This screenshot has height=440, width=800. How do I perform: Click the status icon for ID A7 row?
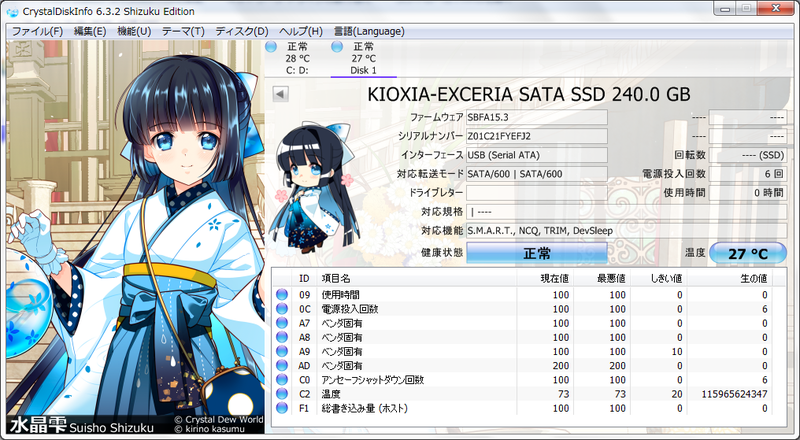(282, 323)
